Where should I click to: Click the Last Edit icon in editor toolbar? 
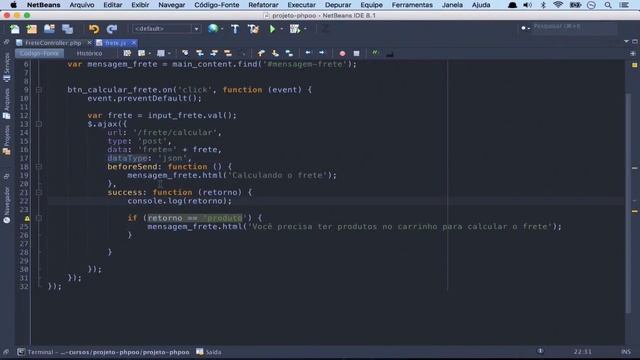pos(127,53)
